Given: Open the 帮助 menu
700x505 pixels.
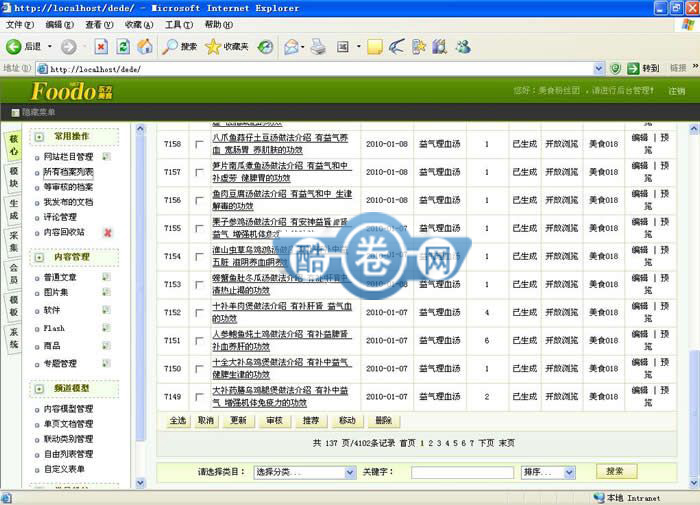Looking at the screenshot, I should pos(218,25).
